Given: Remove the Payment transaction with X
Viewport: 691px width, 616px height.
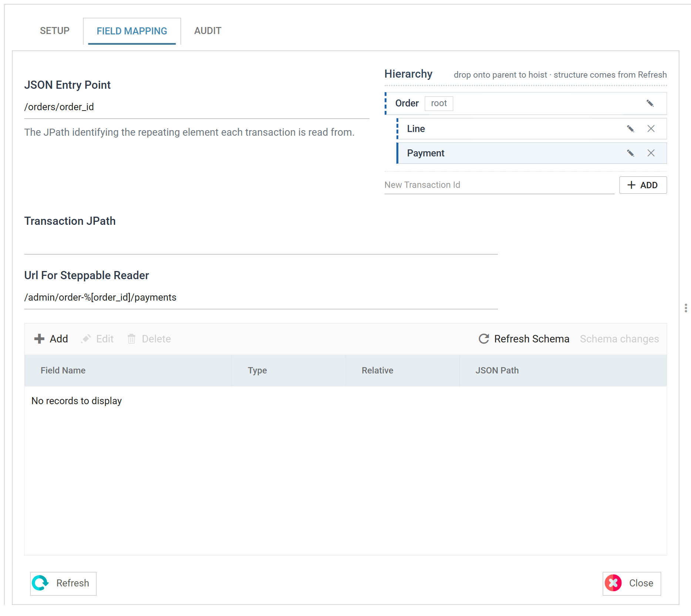Looking at the screenshot, I should coord(651,153).
